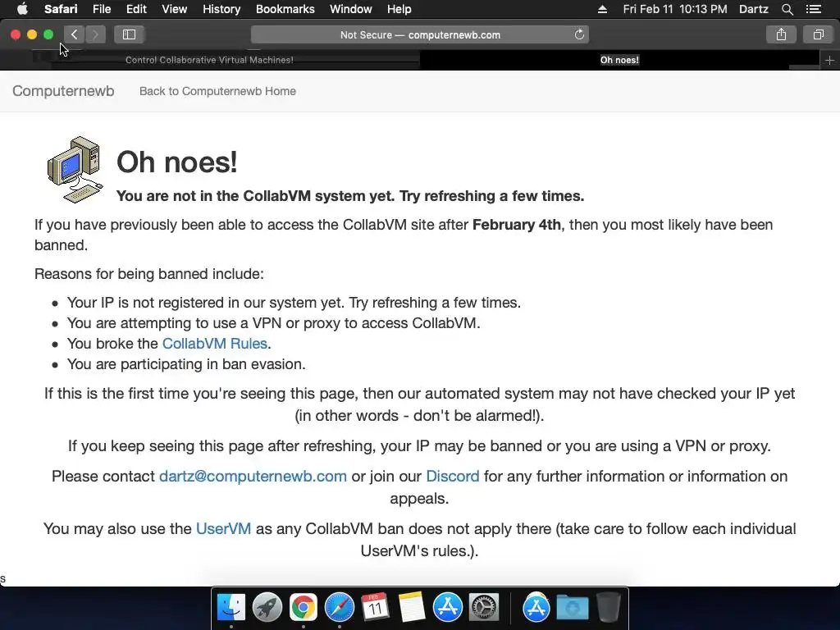Click the forward navigation arrow
The width and height of the screenshot is (840, 630).
coord(95,34)
